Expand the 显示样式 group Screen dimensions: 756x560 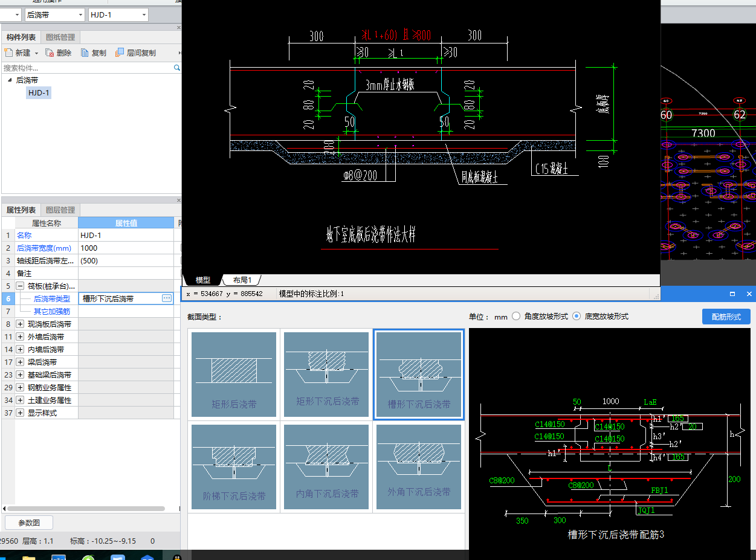(x=20, y=413)
